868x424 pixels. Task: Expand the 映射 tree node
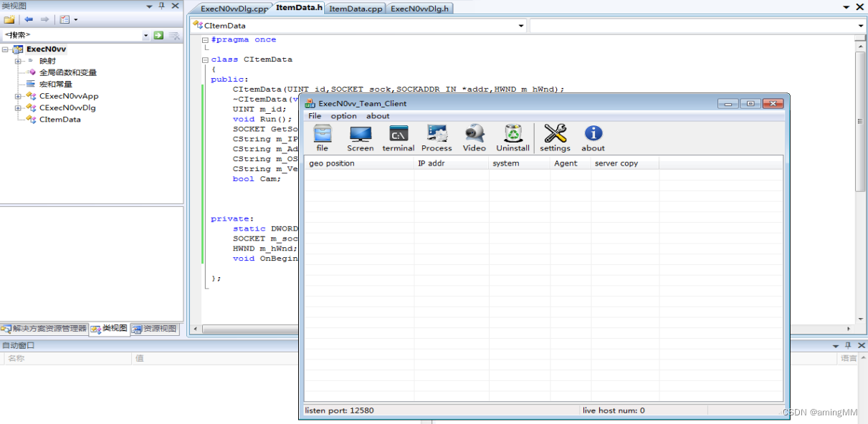[19, 61]
